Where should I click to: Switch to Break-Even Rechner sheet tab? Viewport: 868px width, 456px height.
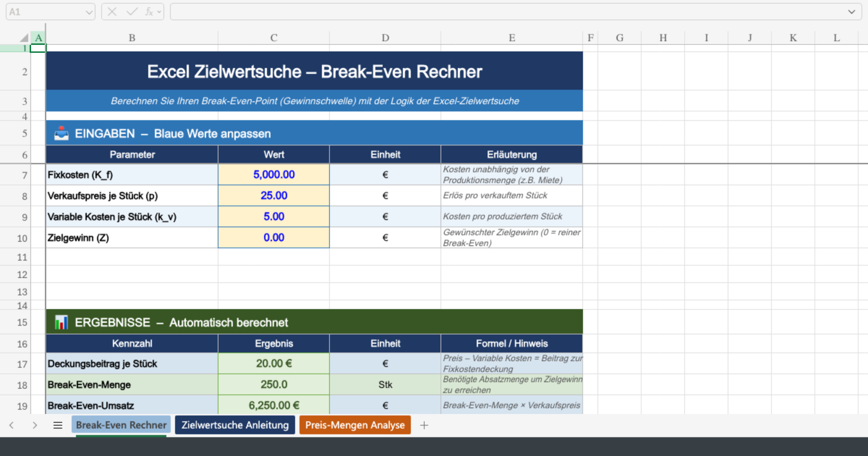121,425
